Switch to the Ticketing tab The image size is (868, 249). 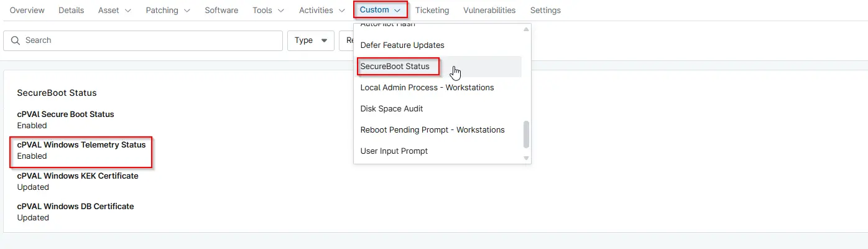(432, 11)
